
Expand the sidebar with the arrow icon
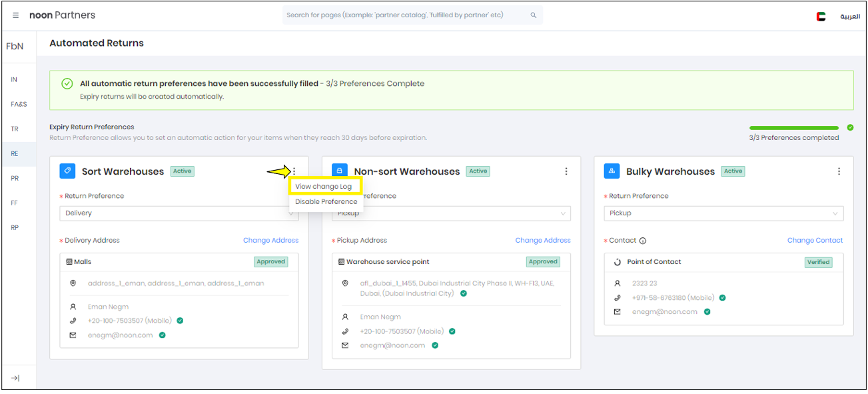coord(15,378)
